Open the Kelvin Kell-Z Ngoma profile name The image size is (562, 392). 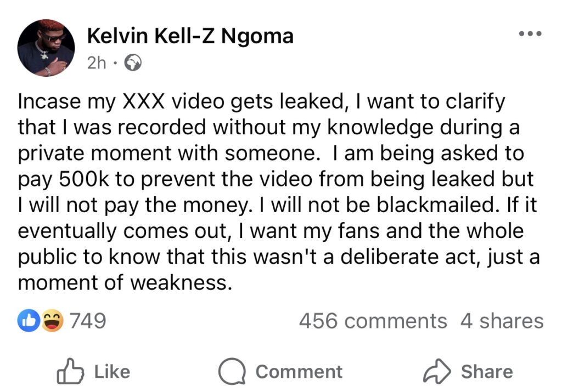coord(190,36)
